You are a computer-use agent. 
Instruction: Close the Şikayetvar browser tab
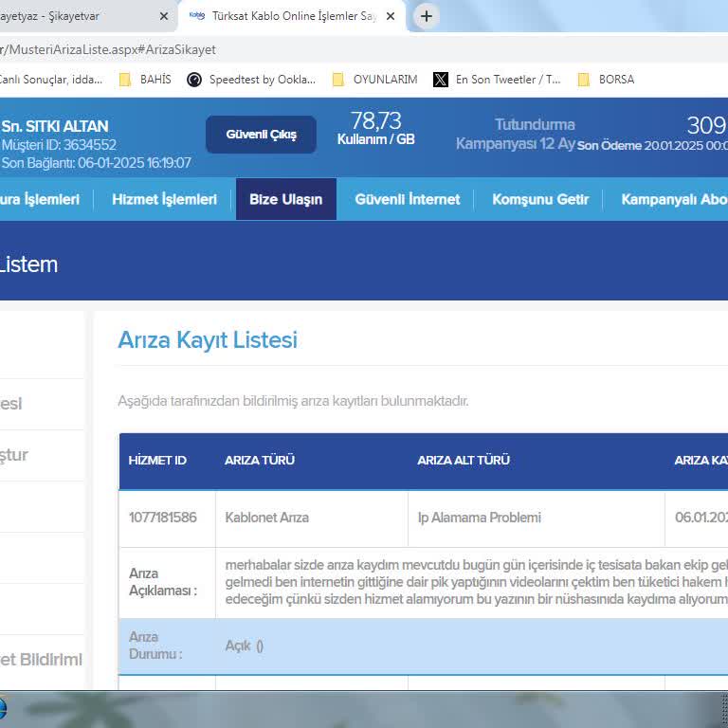(163, 16)
